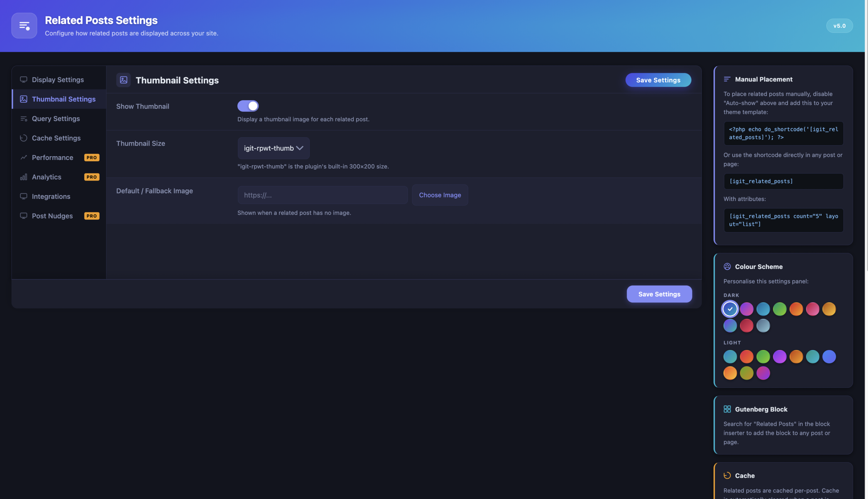The image size is (868, 499).
Task: Open the Post Nudges section
Action: click(52, 216)
